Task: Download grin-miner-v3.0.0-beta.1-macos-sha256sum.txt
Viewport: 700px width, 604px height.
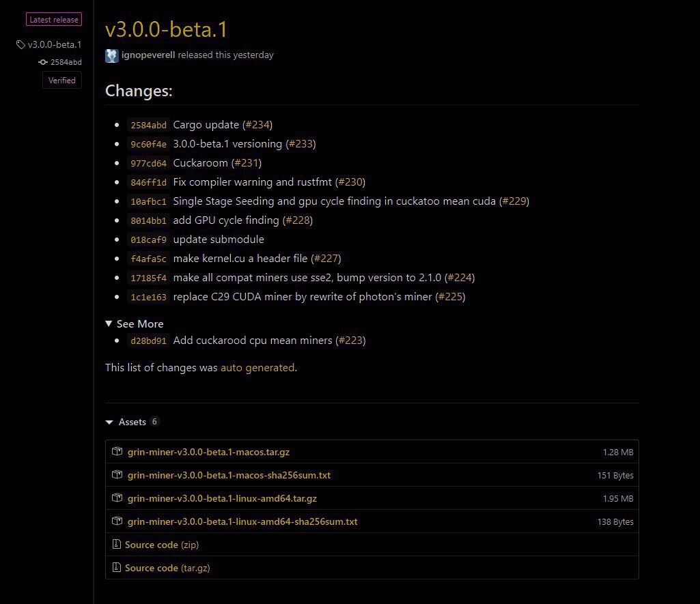Action: (229, 475)
